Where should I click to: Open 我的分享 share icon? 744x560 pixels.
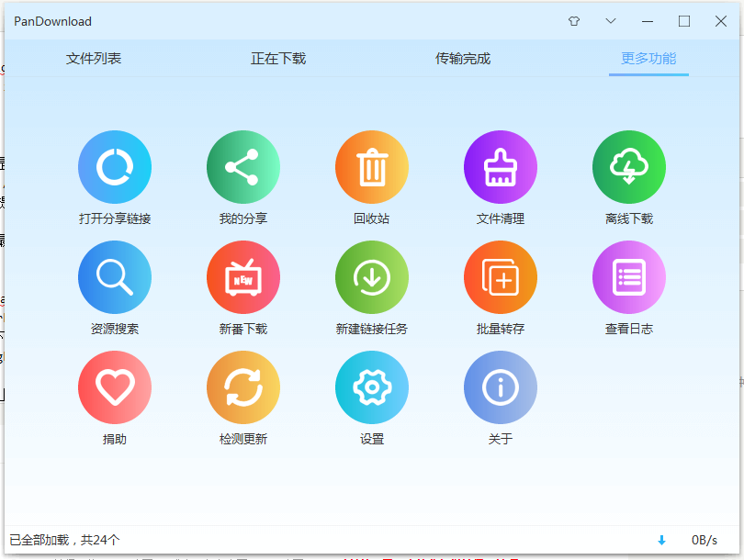(243, 167)
